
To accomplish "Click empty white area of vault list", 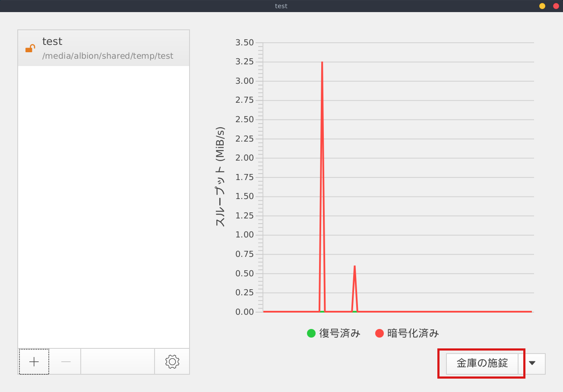I will 104,207.
